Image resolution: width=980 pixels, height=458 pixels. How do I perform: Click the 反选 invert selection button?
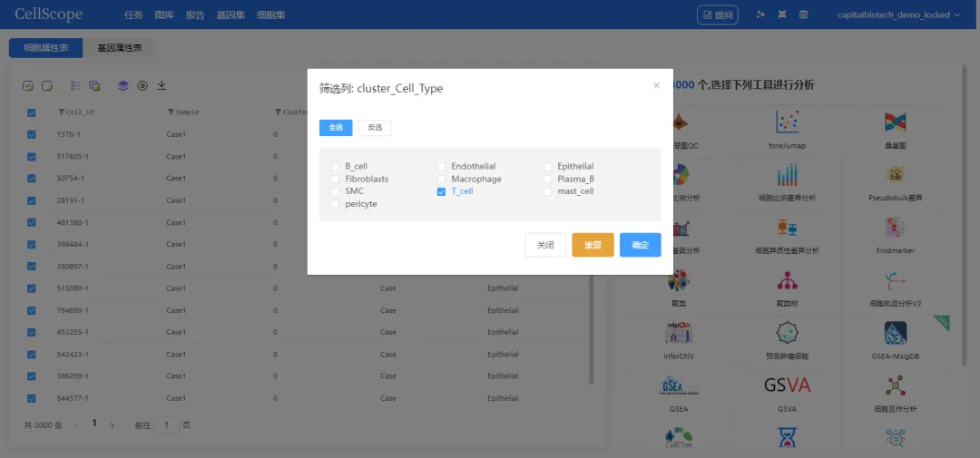tap(374, 128)
